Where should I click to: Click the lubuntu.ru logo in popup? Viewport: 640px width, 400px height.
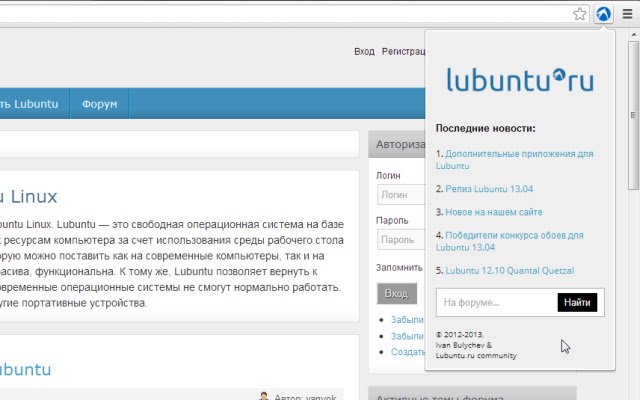pyautogui.click(x=520, y=80)
